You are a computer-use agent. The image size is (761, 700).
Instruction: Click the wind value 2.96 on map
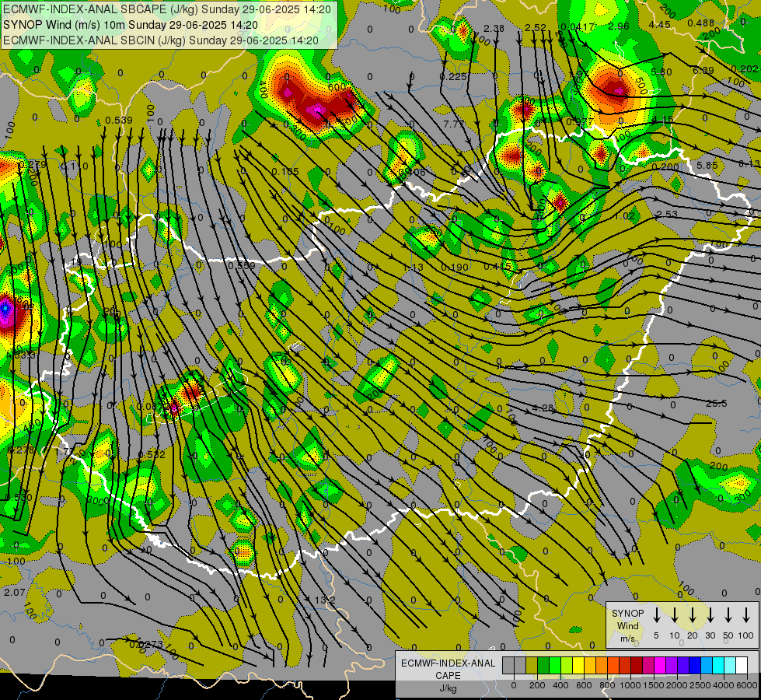pyautogui.click(x=618, y=26)
